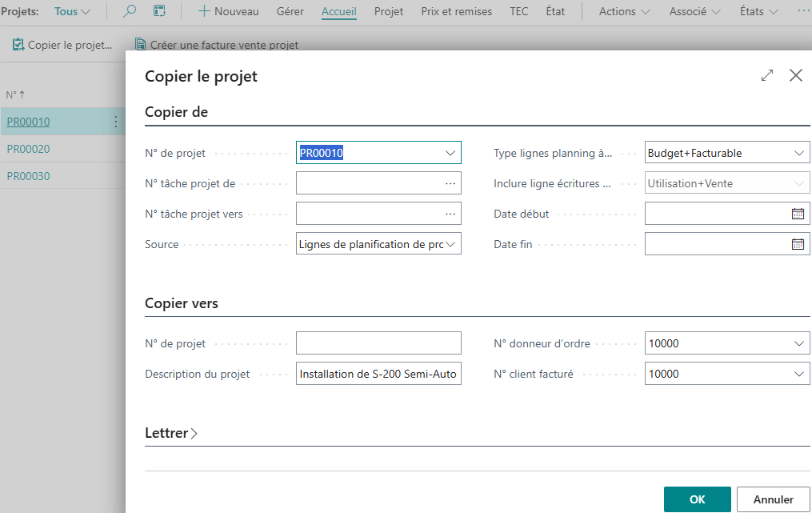
Task: Expand the N° donneur d'ordre dropdown
Action: pos(799,343)
